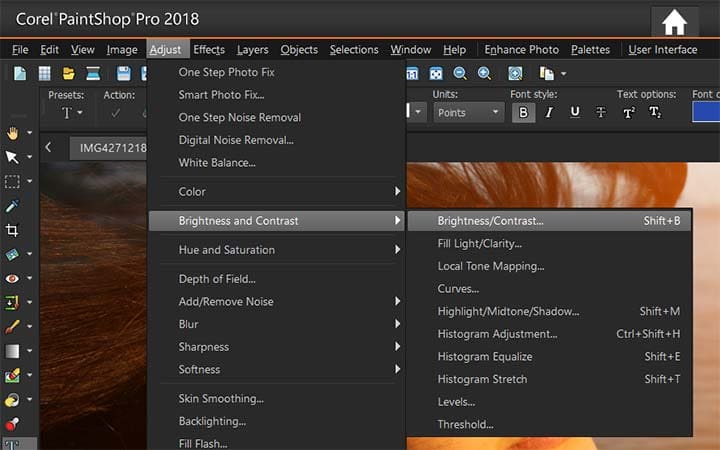Expand the paste icon dropdown arrow
Image resolution: width=720 pixels, height=450 pixels.
(x=563, y=73)
